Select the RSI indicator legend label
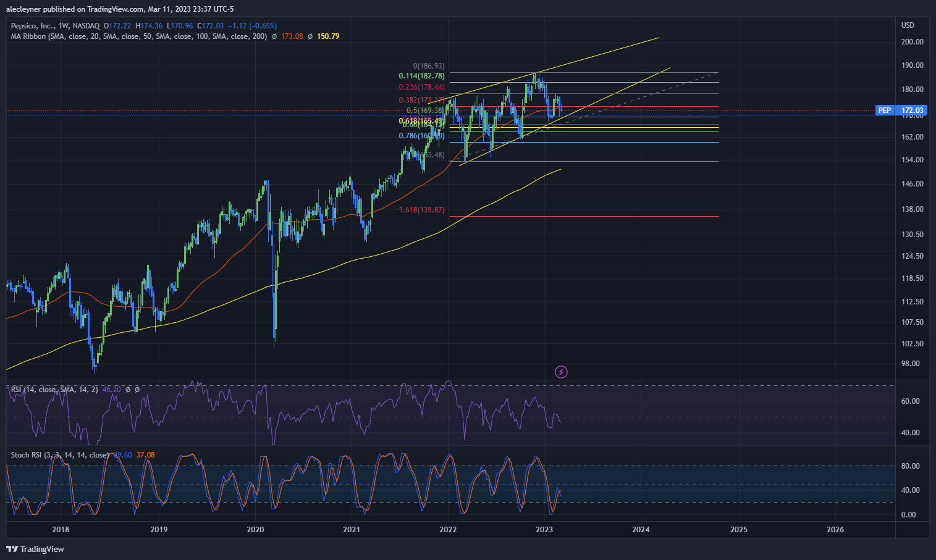 pos(54,390)
